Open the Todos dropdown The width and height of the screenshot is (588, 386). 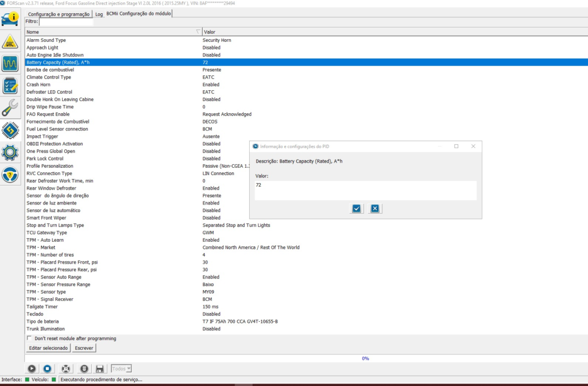tap(121, 369)
